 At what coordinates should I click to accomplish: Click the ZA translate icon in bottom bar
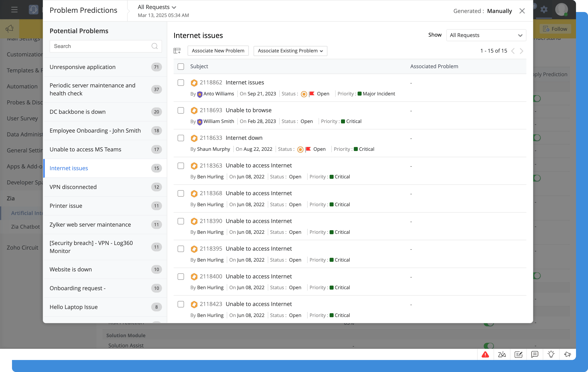502,354
